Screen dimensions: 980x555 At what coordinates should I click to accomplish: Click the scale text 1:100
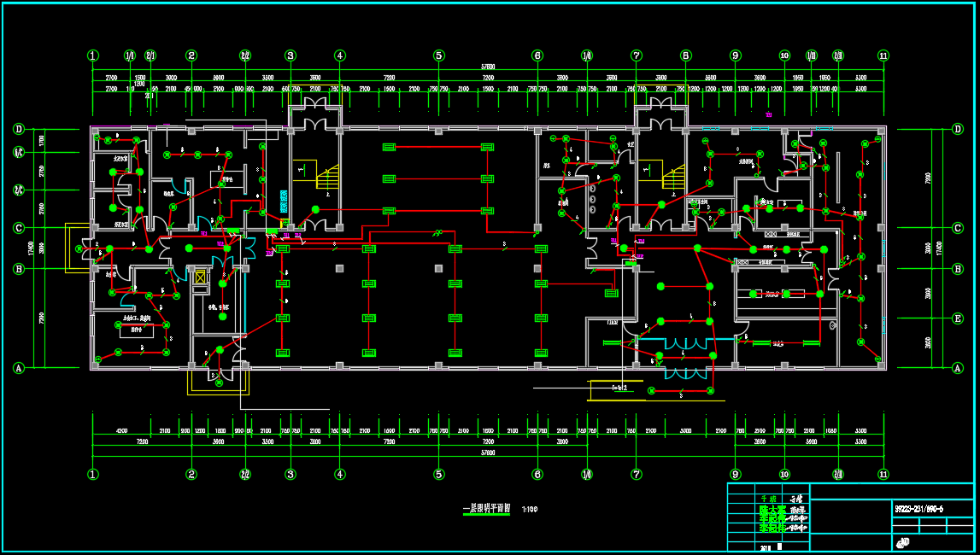coord(530,510)
